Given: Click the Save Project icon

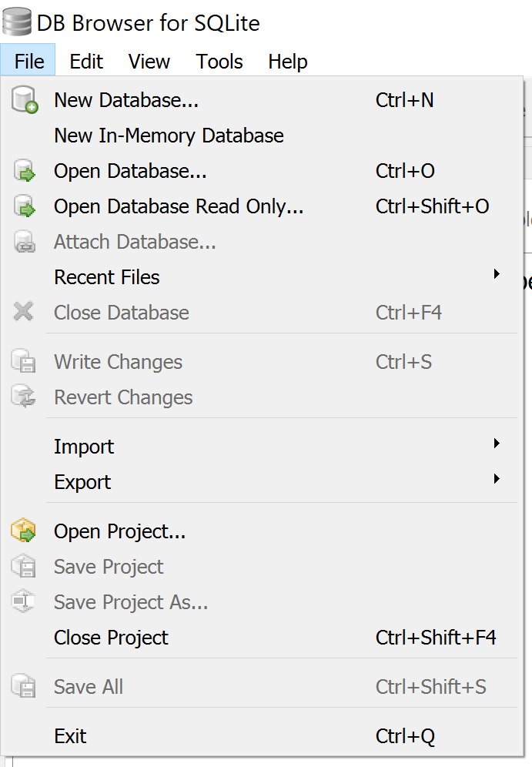Looking at the screenshot, I should tap(23, 567).
